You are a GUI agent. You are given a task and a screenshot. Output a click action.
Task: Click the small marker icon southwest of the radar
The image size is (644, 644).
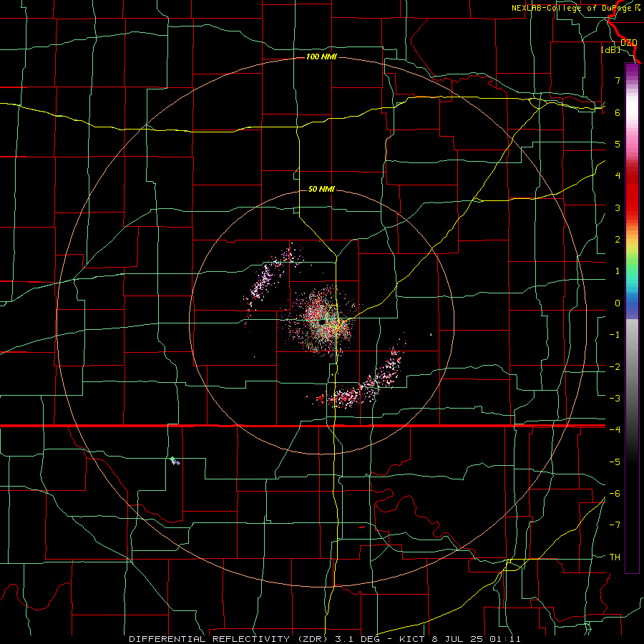175,461
